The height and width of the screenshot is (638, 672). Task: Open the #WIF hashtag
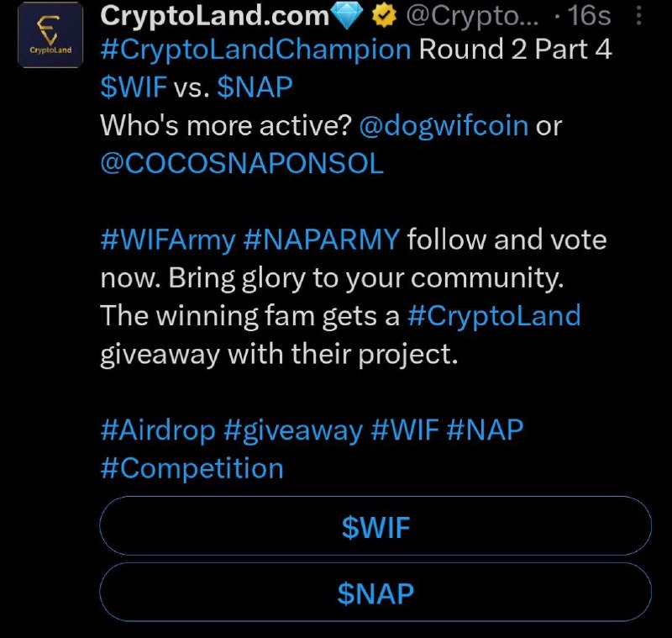pyautogui.click(x=405, y=430)
